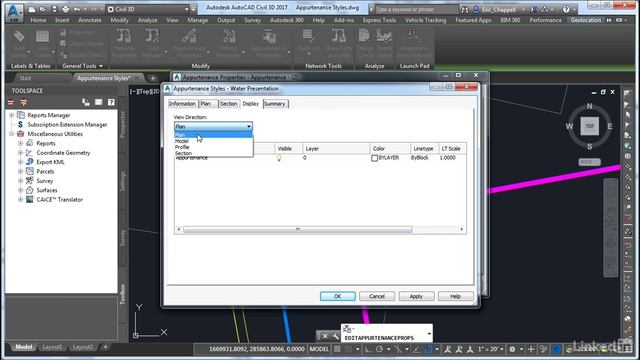Screen dimensions: 640x360
Task: Expand the General Tools ribbon panel
Action: 82,66
